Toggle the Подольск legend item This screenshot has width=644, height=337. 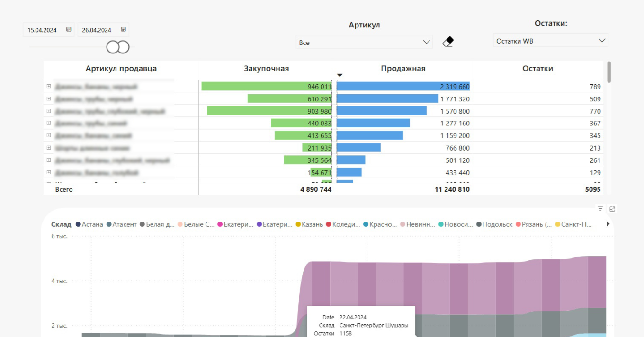(494, 224)
